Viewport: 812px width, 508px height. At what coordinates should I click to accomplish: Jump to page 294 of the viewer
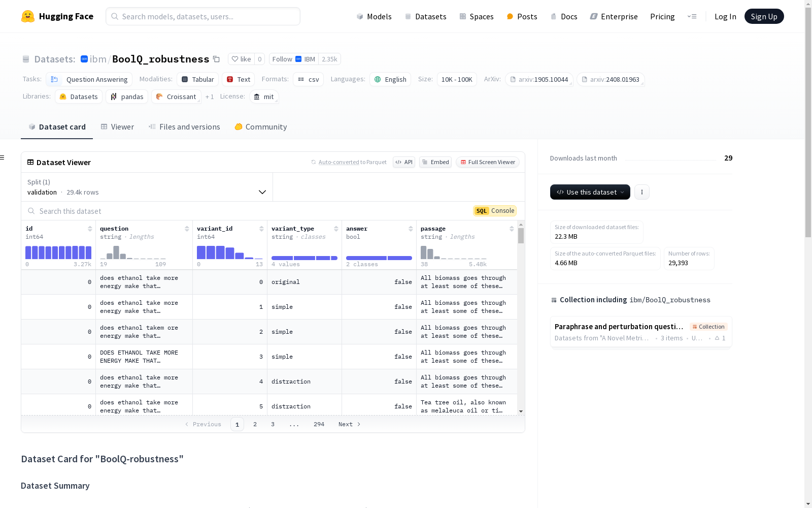click(319, 424)
